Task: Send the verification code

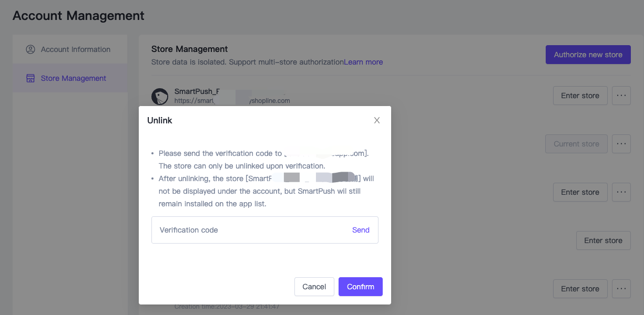Action: [x=361, y=230]
